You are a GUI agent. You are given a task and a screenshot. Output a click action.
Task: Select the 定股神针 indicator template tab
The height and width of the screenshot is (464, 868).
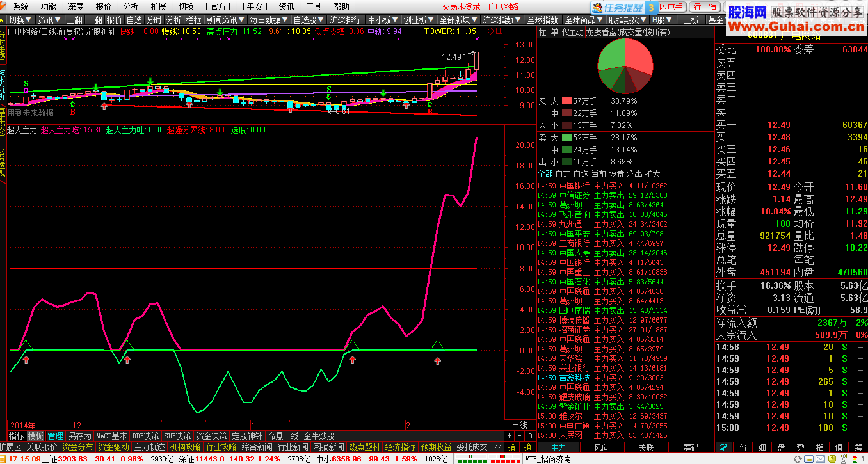coord(246,436)
